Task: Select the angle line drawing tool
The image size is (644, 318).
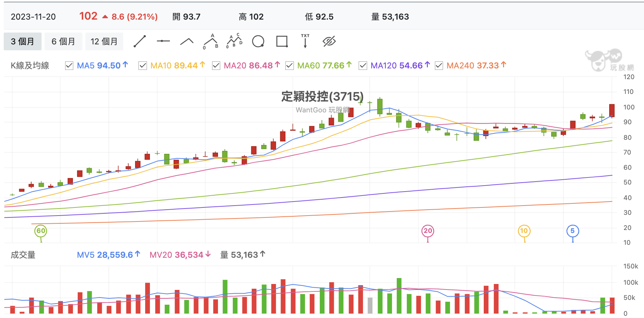Action: click(187, 41)
